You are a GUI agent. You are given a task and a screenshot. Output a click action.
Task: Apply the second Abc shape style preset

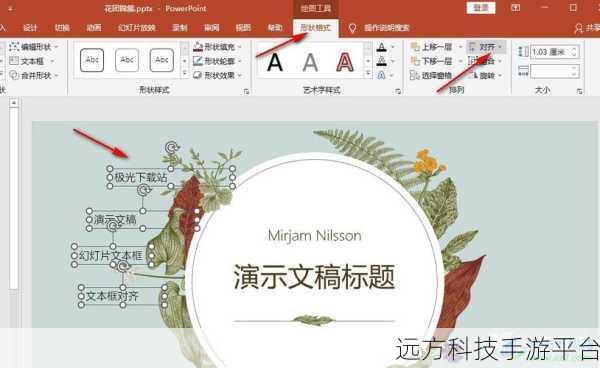[x=127, y=60]
